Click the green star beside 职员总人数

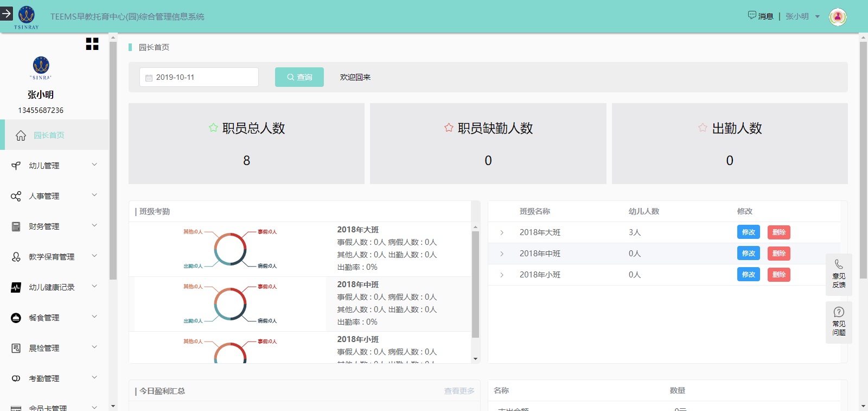213,128
